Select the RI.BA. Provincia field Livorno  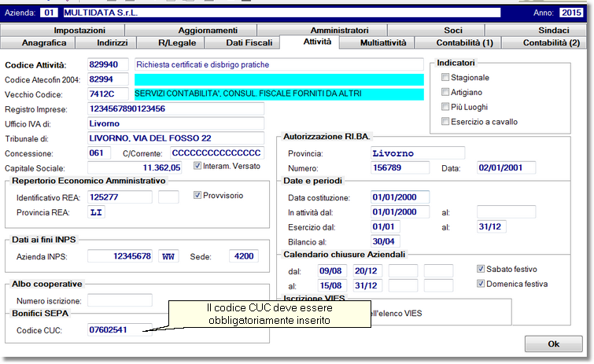click(418, 153)
